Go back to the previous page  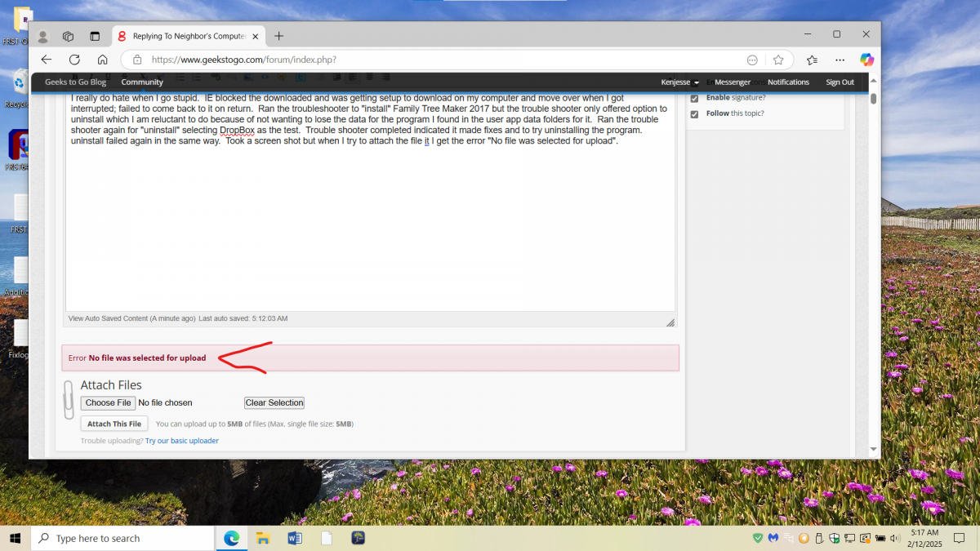tap(47, 60)
